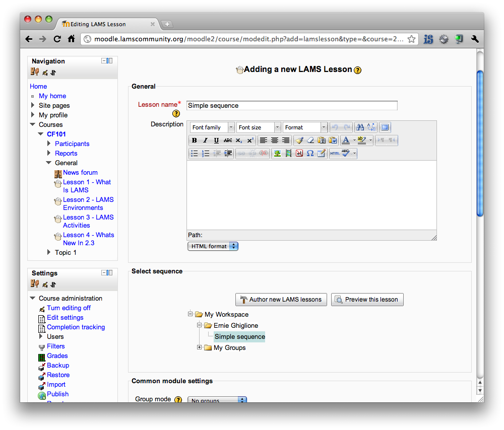Open the Font family dropdown
Screen dimensions: 504x430
(x=212, y=127)
